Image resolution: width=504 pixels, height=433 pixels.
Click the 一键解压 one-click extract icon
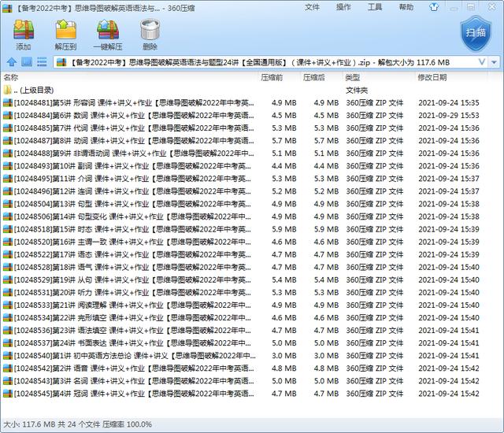tap(108, 30)
